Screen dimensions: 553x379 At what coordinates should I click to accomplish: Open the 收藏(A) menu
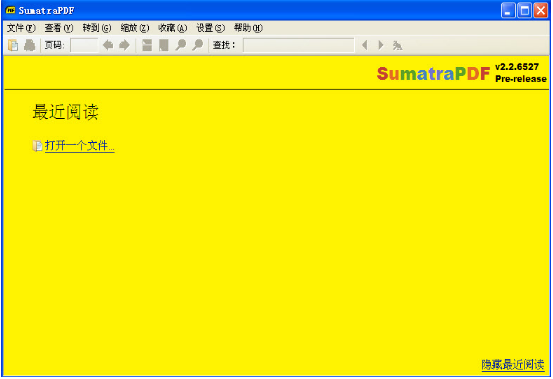point(172,28)
